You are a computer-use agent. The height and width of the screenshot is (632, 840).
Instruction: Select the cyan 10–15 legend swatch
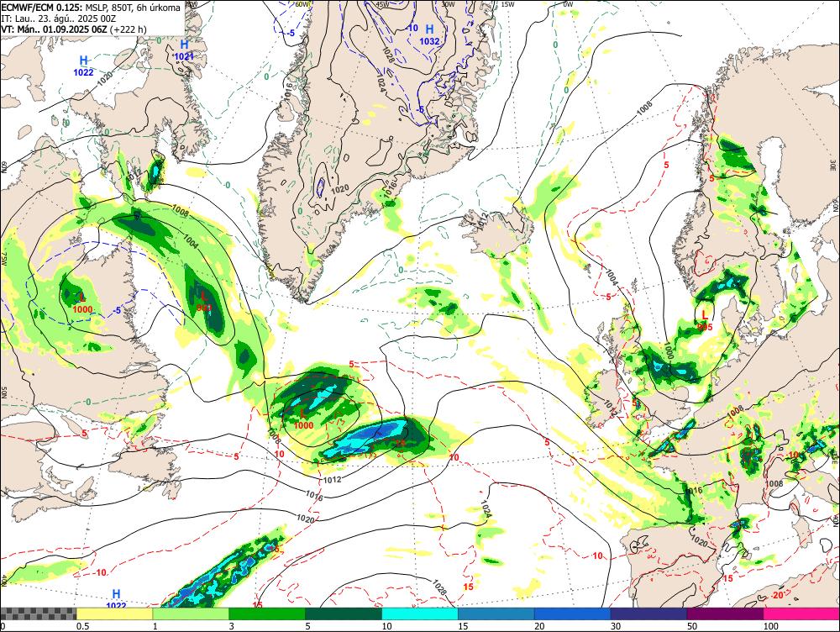[420, 614]
